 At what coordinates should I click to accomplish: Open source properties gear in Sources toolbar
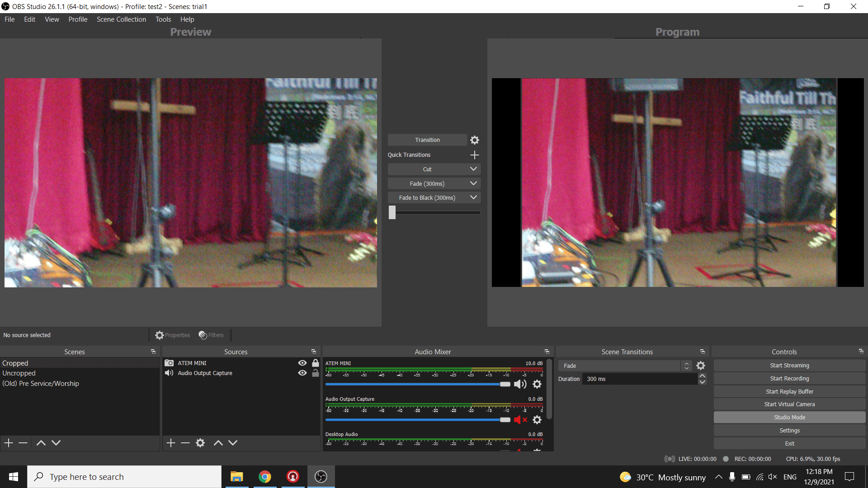click(x=200, y=443)
